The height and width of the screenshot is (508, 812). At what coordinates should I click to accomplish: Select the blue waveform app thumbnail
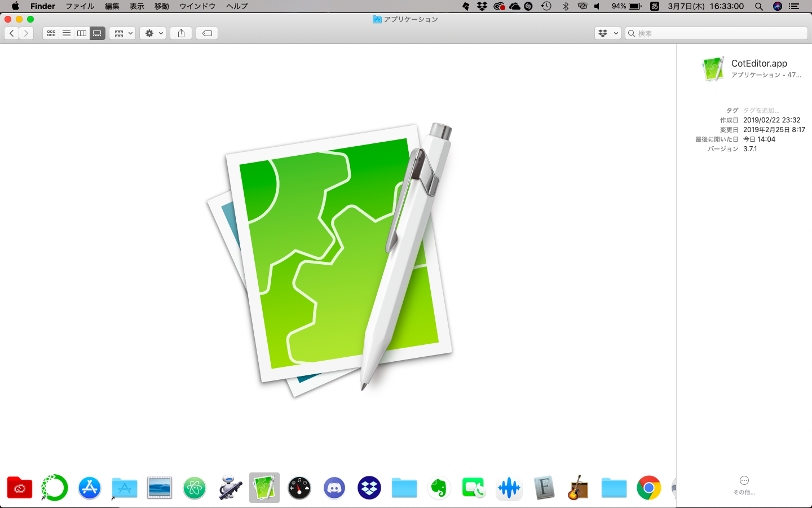pyautogui.click(x=509, y=488)
